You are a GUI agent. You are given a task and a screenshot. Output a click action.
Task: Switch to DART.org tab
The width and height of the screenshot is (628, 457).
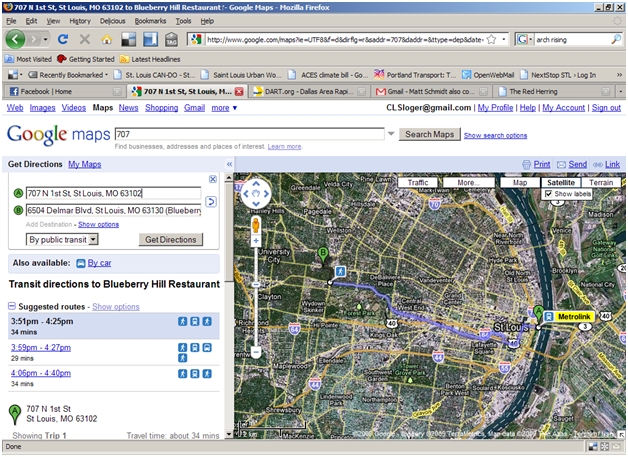click(309, 92)
